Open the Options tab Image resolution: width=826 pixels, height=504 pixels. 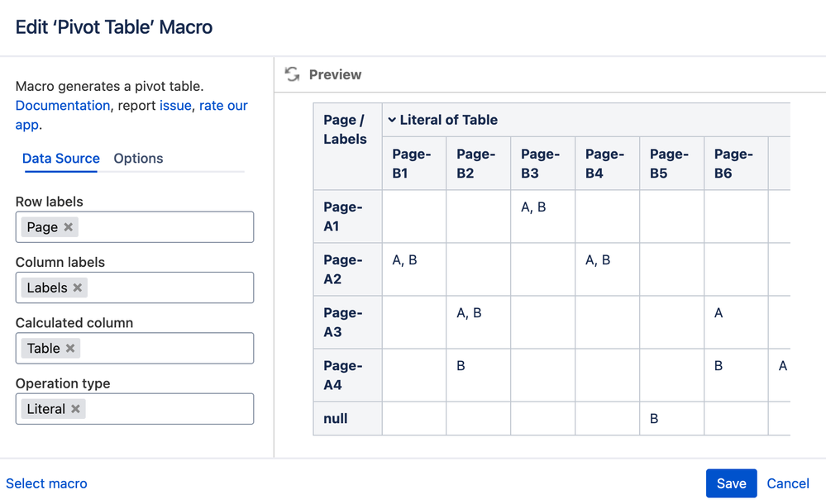(x=138, y=159)
